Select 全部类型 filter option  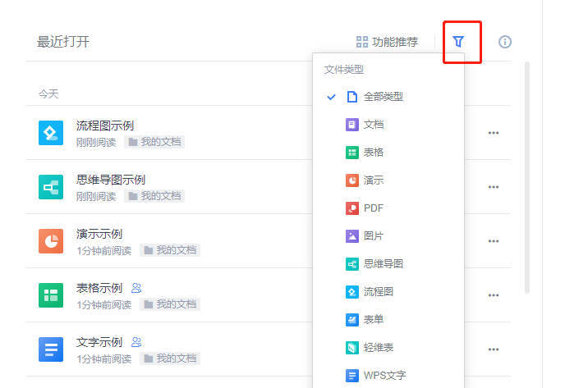388,97
